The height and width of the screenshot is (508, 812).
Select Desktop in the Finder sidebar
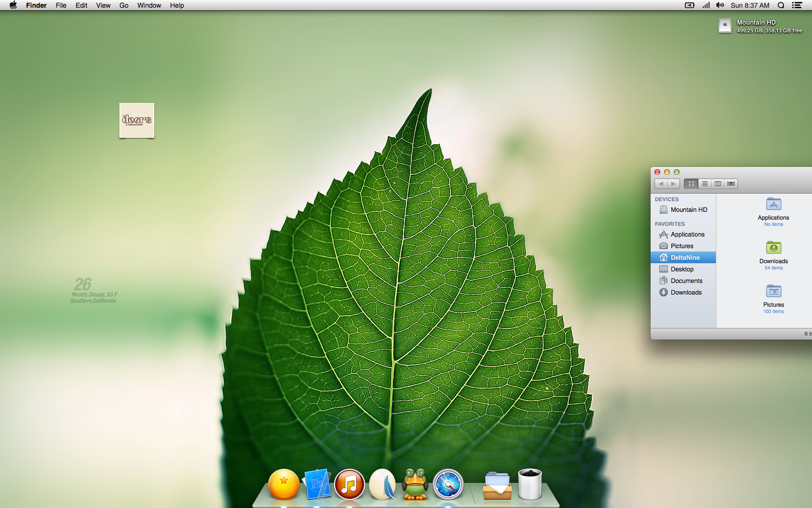683,269
